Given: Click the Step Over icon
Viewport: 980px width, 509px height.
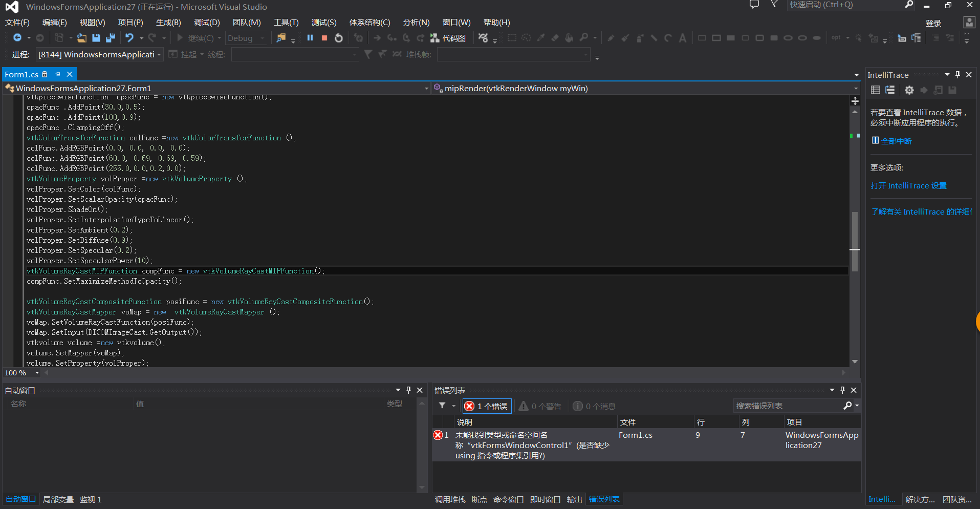Looking at the screenshot, I should tap(406, 38).
